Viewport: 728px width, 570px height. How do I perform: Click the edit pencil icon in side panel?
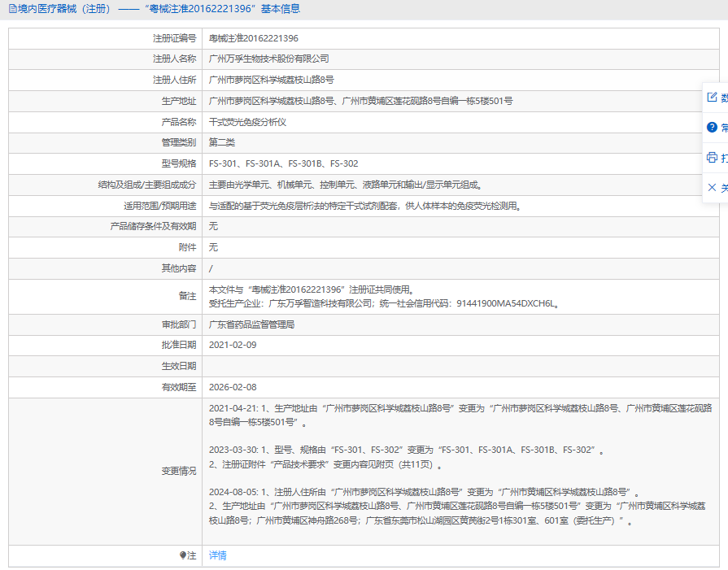(712, 97)
